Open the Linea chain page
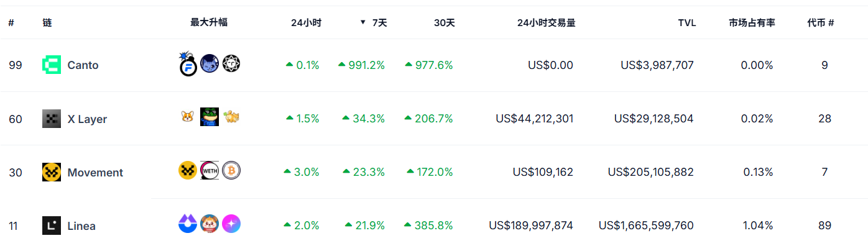868x251 pixels. point(81,226)
